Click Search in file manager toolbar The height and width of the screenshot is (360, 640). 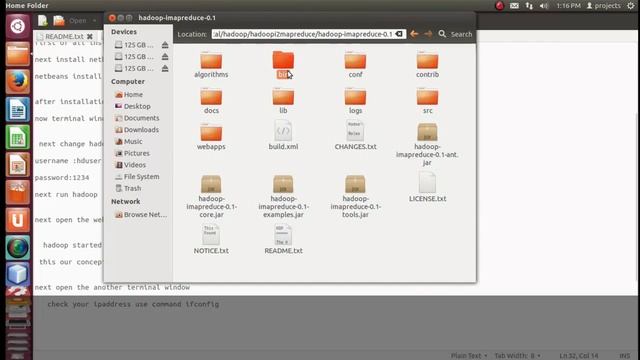coord(456,34)
